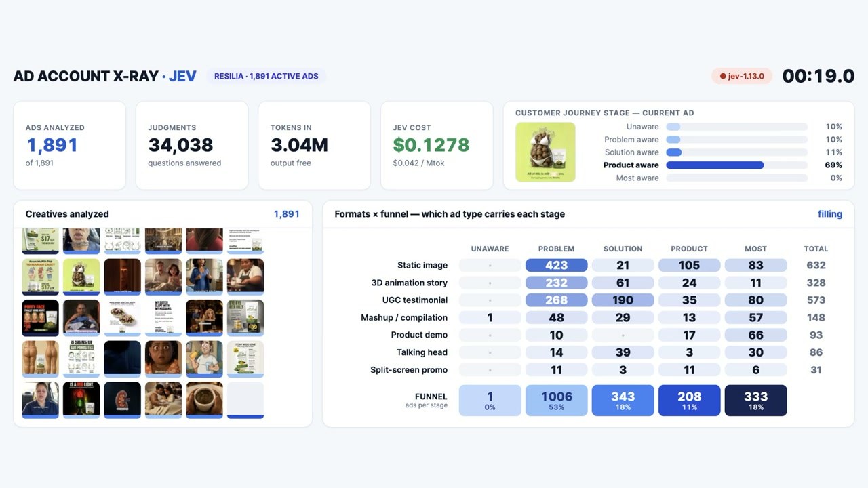Click the 3.04M Tokens In value
The image size is (868, 488).
point(299,145)
